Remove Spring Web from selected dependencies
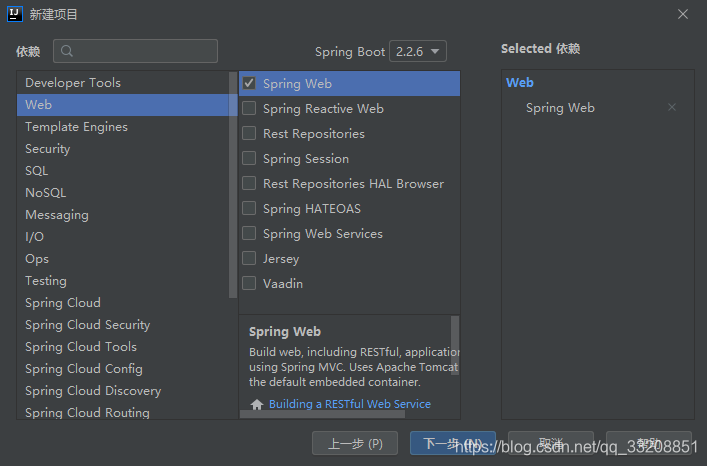 [x=672, y=107]
